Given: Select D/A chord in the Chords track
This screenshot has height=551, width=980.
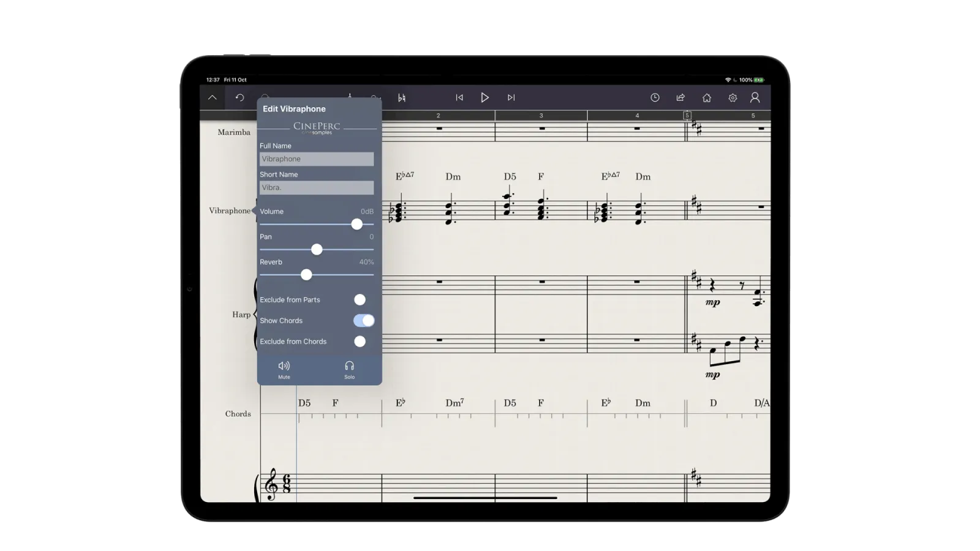Looking at the screenshot, I should tap(762, 403).
